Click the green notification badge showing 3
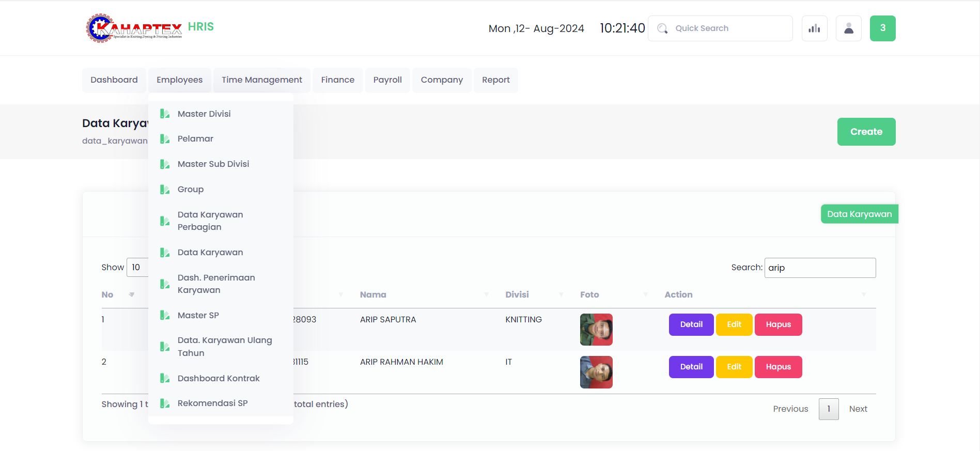 click(882, 28)
